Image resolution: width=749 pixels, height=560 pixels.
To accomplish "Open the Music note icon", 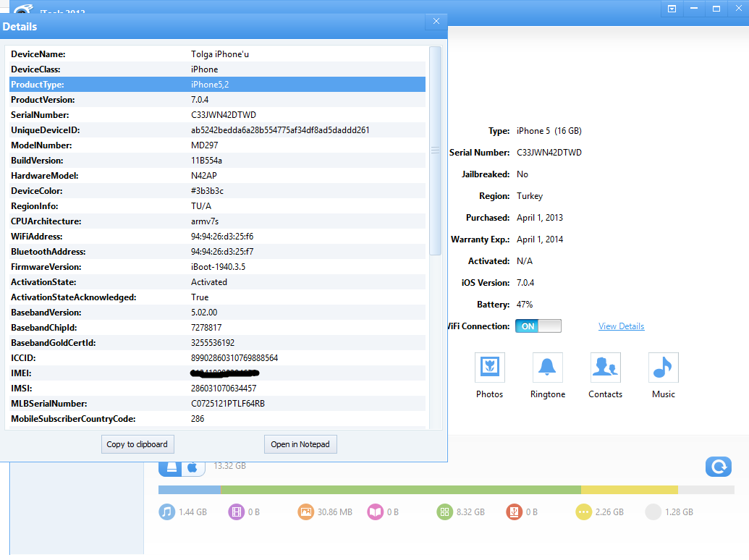I will pos(663,367).
